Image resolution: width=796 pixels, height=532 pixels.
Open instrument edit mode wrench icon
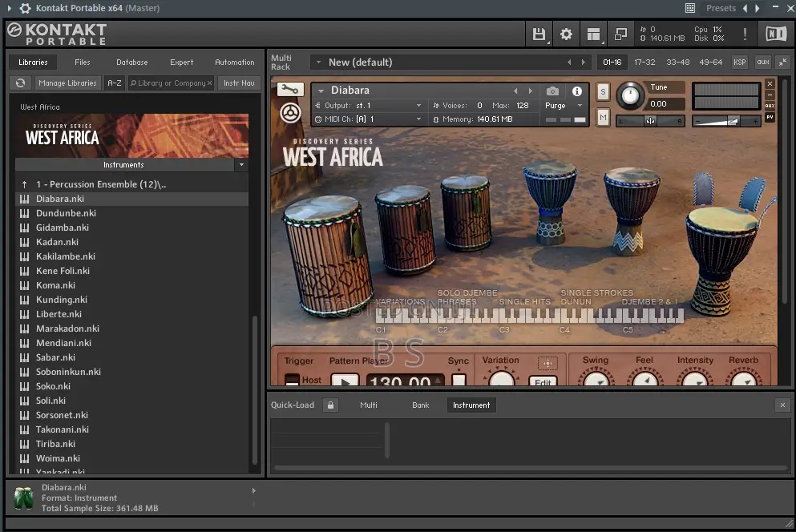point(290,90)
